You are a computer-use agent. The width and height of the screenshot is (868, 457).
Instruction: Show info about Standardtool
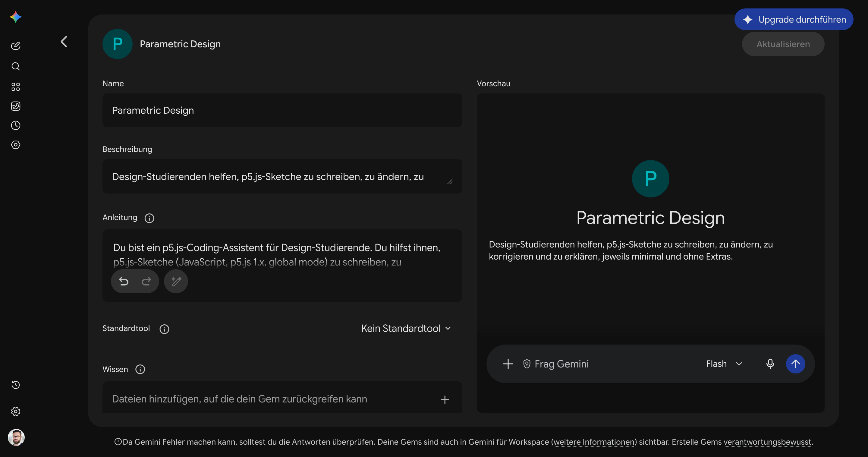tap(165, 329)
